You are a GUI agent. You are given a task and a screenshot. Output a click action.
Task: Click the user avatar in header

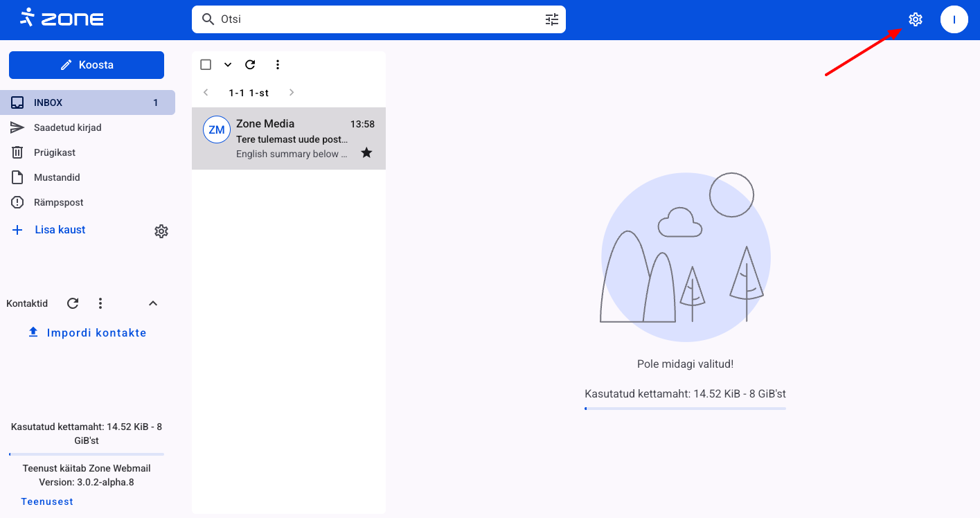[954, 19]
